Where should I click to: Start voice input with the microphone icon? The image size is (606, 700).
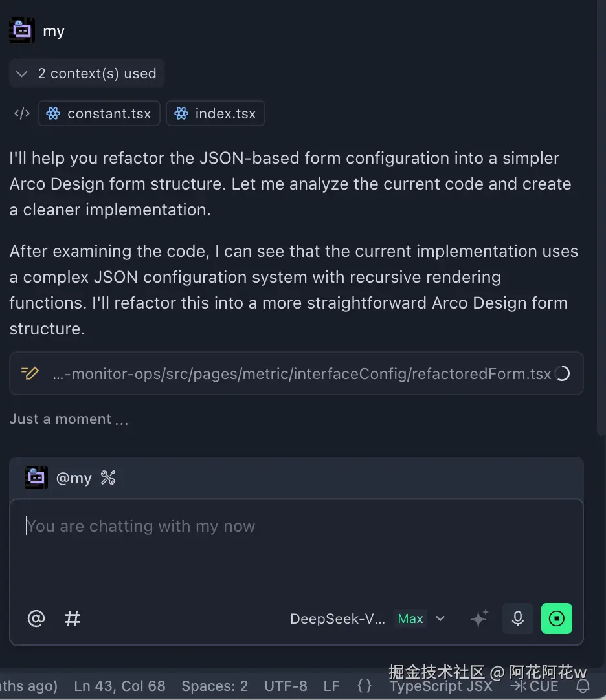coord(518,618)
